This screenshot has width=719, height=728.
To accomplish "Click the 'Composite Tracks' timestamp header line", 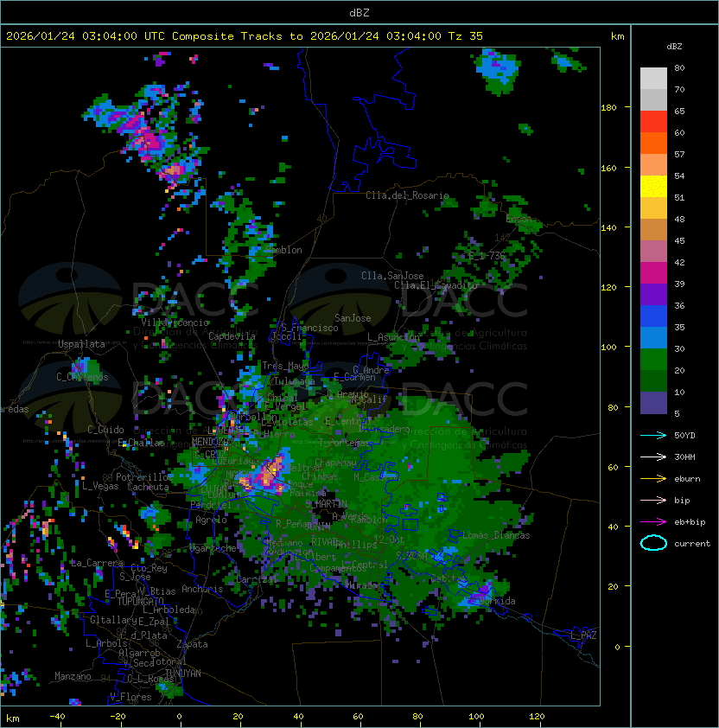I will [245, 36].
